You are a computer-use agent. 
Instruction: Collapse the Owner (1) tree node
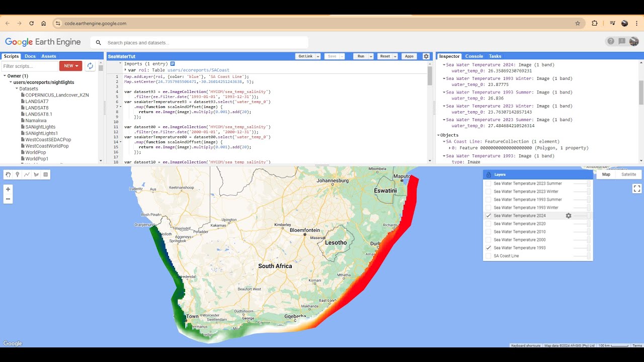[x=5, y=76]
